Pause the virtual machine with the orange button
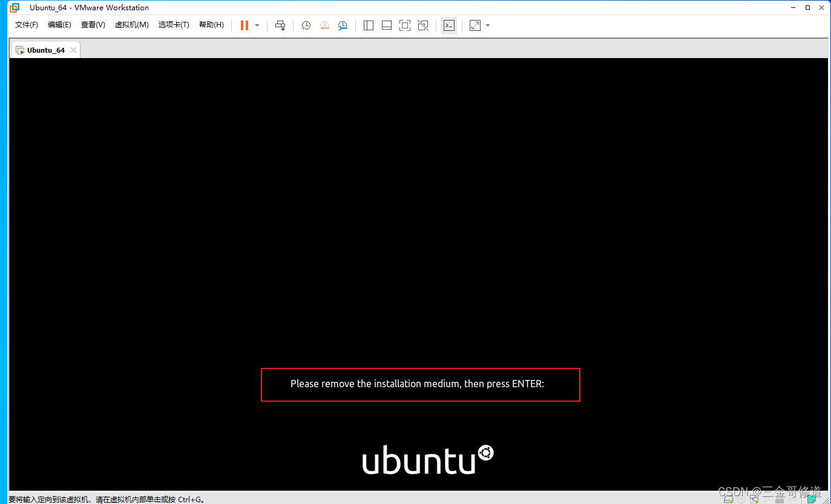831x504 pixels. point(245,25)
